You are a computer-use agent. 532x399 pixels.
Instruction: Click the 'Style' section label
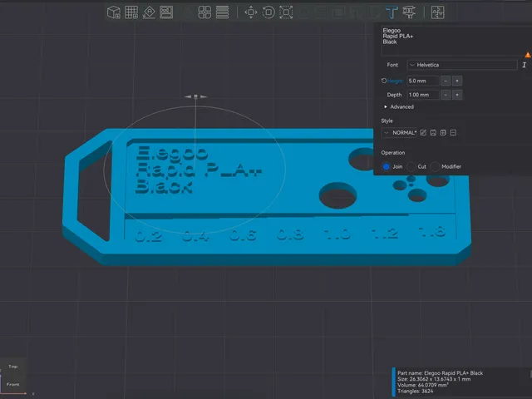pyautogui.click(x=387, y=121)
